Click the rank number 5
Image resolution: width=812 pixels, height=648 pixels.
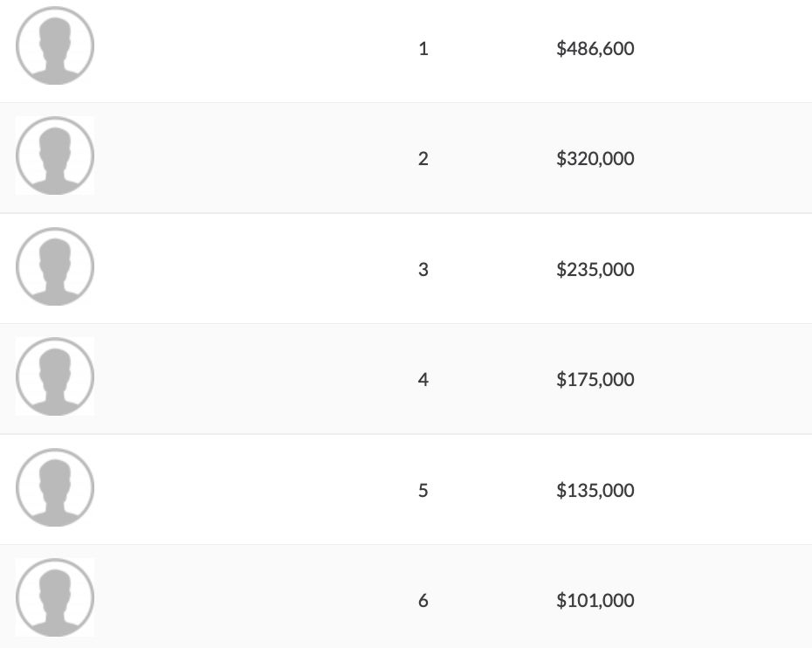(423, 491)
